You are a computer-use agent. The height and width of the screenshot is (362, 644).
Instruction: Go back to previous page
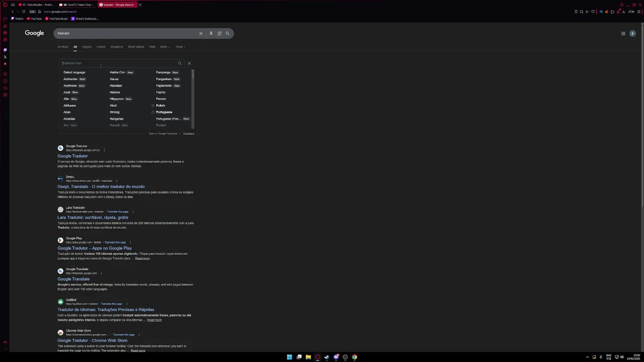coord(13,12)
